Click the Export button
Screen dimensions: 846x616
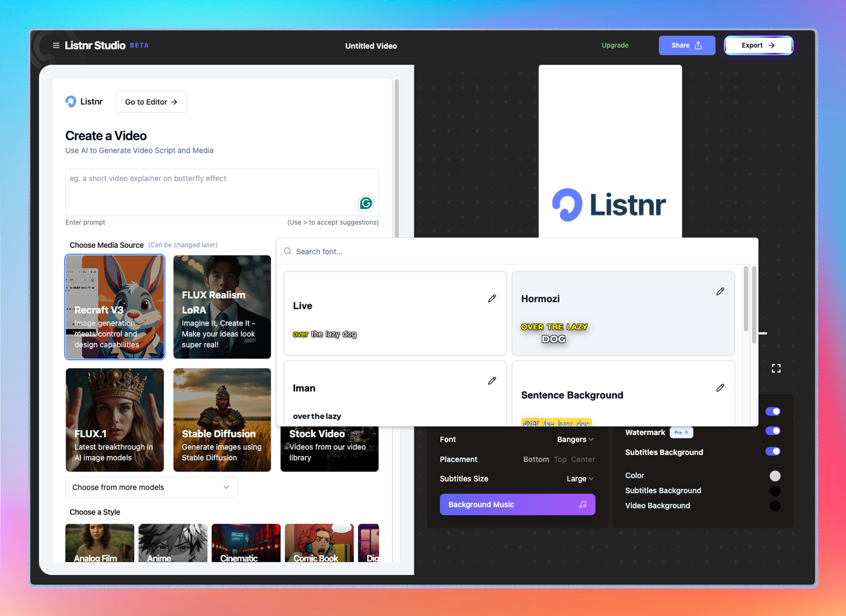758,45
